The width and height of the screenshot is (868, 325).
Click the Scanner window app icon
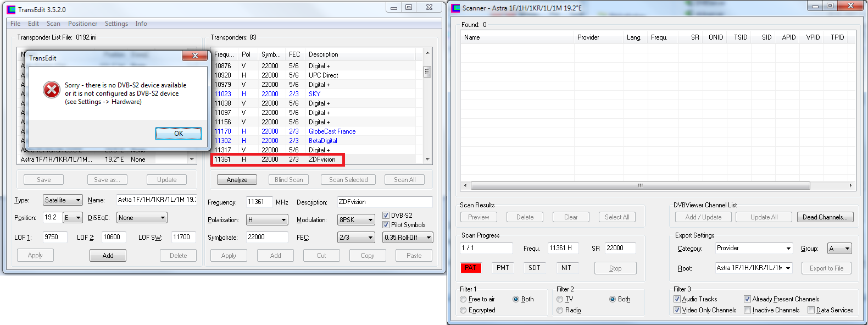455,8
